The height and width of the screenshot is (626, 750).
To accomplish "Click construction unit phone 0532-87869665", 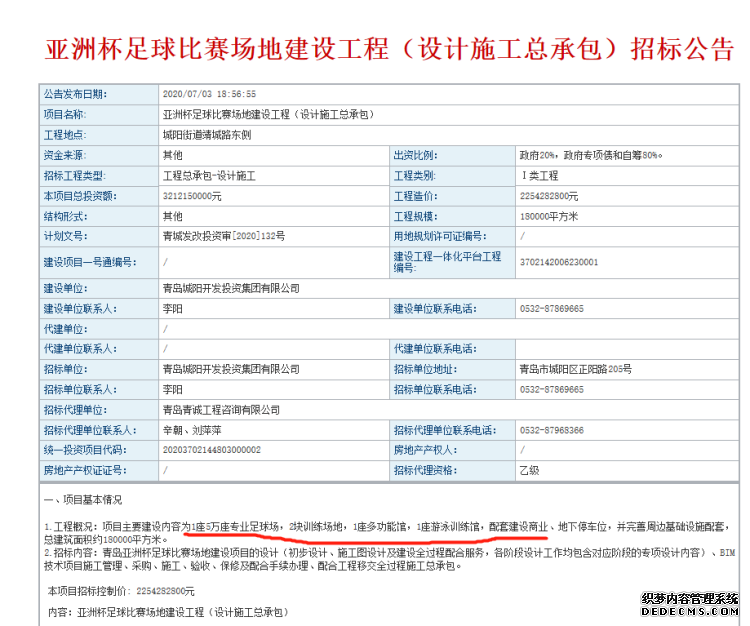I will (x=552, y=308).
